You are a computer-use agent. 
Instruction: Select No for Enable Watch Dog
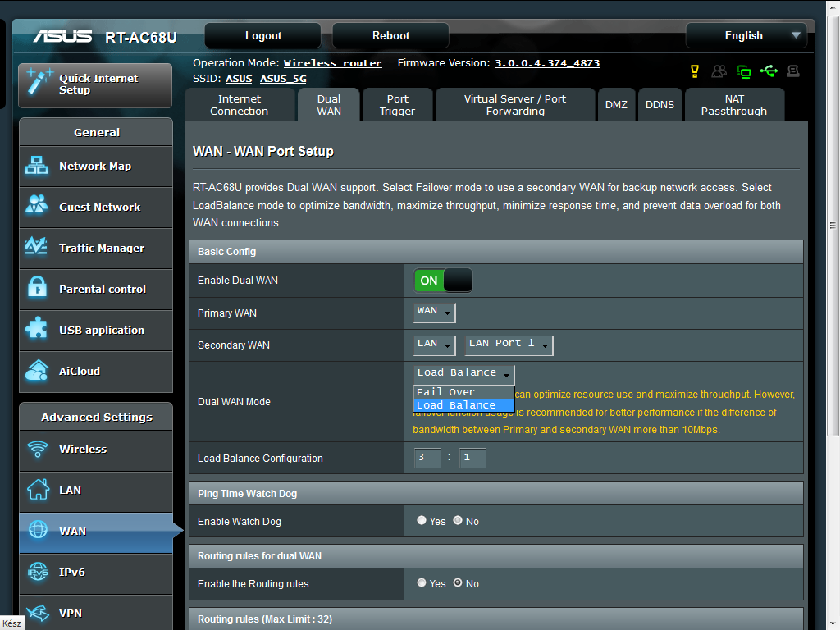[458, 520]
